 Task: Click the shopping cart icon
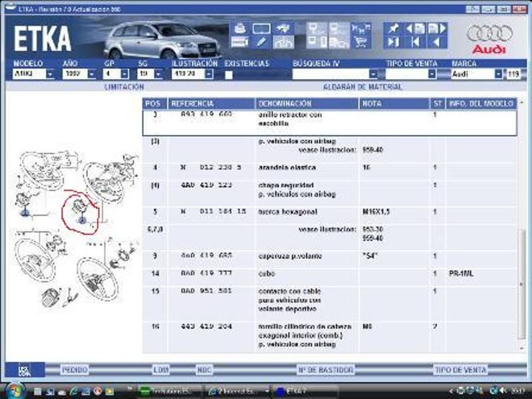pyautogui.click(x=360, y=43)
